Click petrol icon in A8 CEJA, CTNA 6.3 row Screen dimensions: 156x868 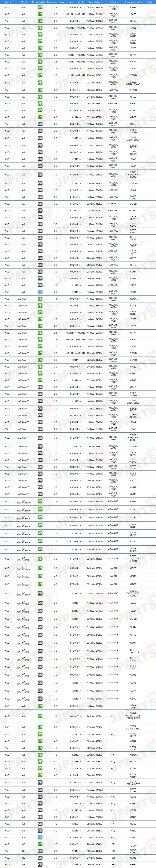pyautogui.click(x=40, y=775)
